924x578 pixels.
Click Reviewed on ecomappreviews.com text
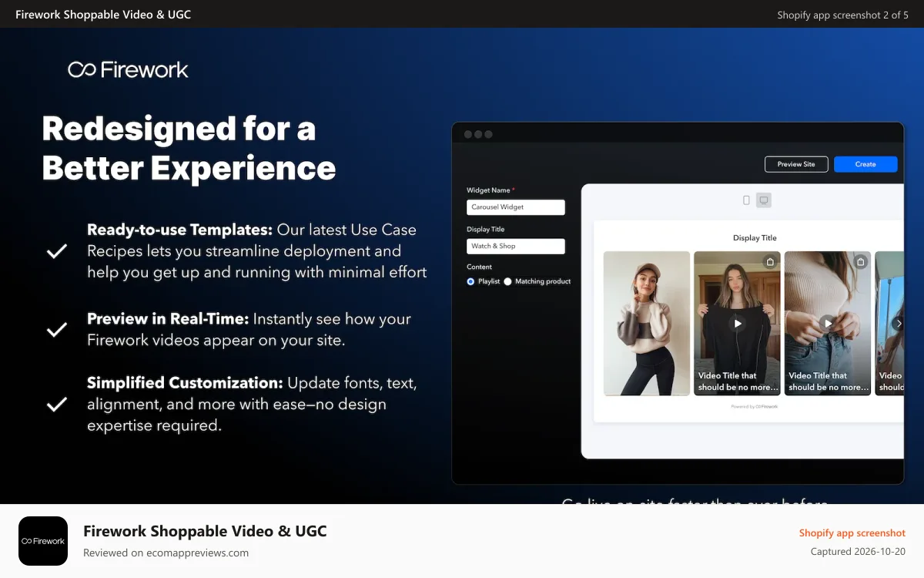(166, 553)
